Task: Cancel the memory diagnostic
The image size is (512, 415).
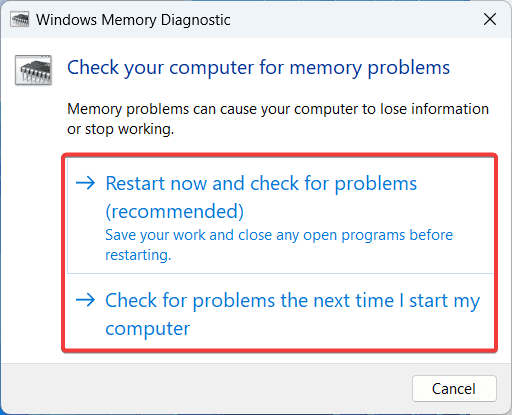Action: pos(454,389)
